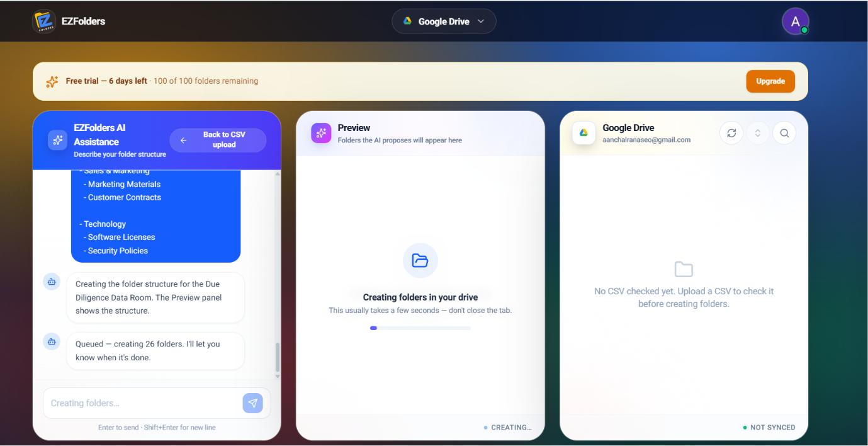Click '100 of 100 folders remaining' text

pyautogui.click(x=206, y=81)
